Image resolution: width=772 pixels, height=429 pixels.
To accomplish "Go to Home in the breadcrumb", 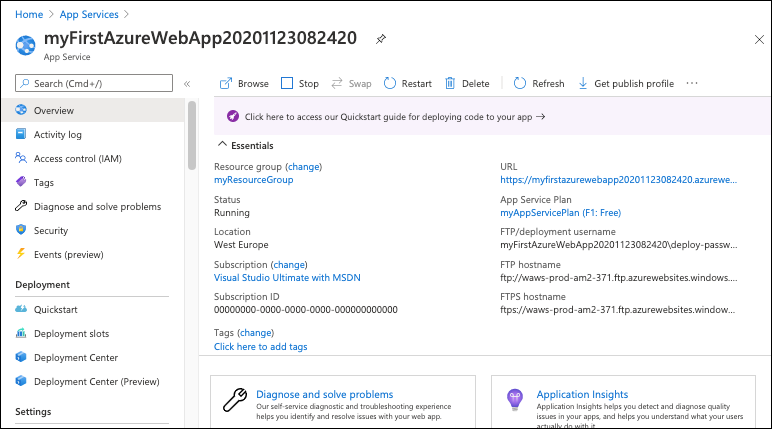I will pos(29,14).
